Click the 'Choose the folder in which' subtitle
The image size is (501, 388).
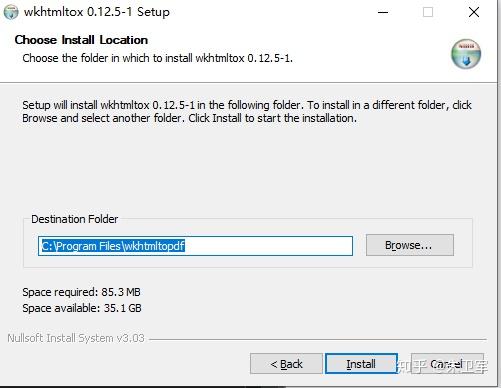157,58
